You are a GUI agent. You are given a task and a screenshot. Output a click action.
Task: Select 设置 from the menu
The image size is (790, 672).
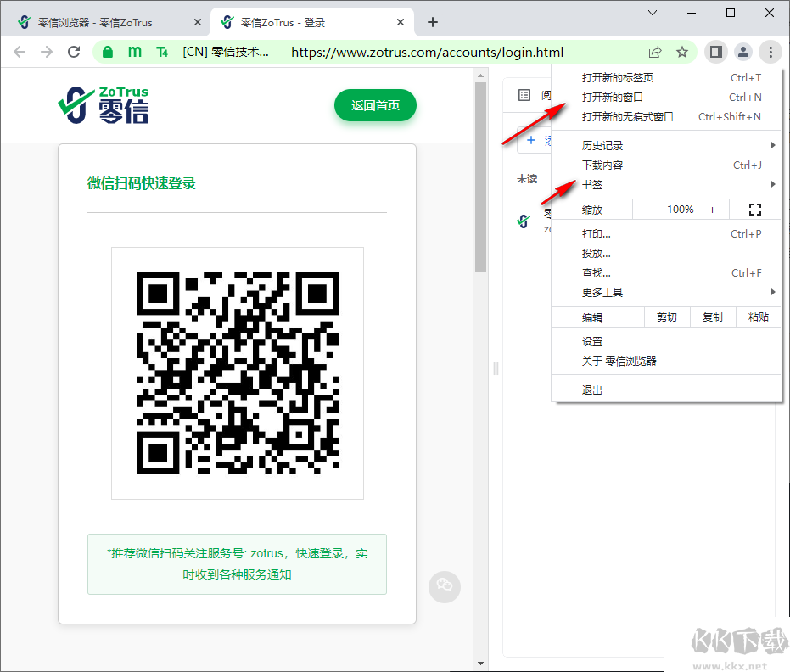coord(591,340)
